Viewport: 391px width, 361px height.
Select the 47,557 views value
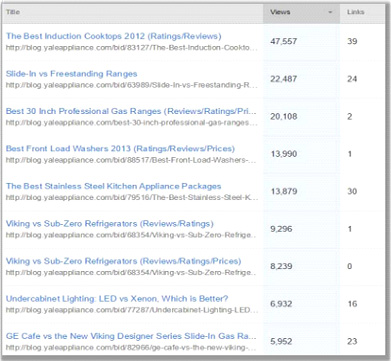coord(283,41)
